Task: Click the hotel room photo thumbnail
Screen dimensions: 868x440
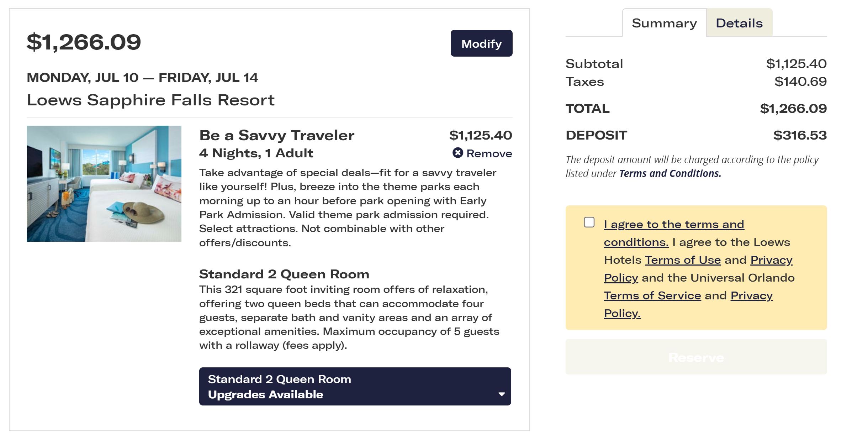Action: (104, 183)
